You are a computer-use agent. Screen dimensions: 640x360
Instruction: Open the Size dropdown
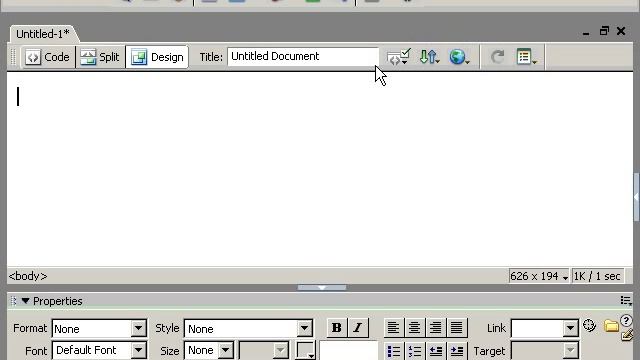point(209,350)
